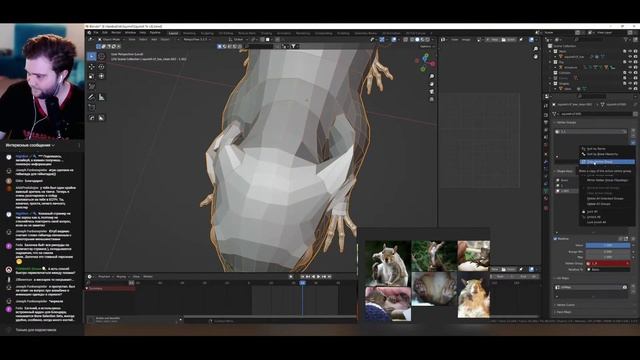Click the Marker menu in timeline
This screenshot has height=360, width=640.
[x=147, y=277]
